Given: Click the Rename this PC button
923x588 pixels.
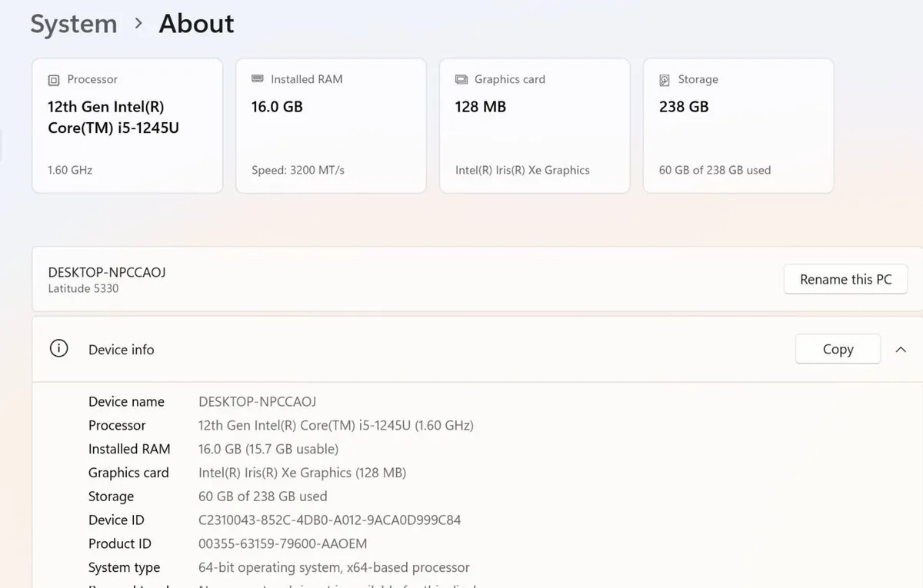Looking at the screenshot, I should 845,279.
